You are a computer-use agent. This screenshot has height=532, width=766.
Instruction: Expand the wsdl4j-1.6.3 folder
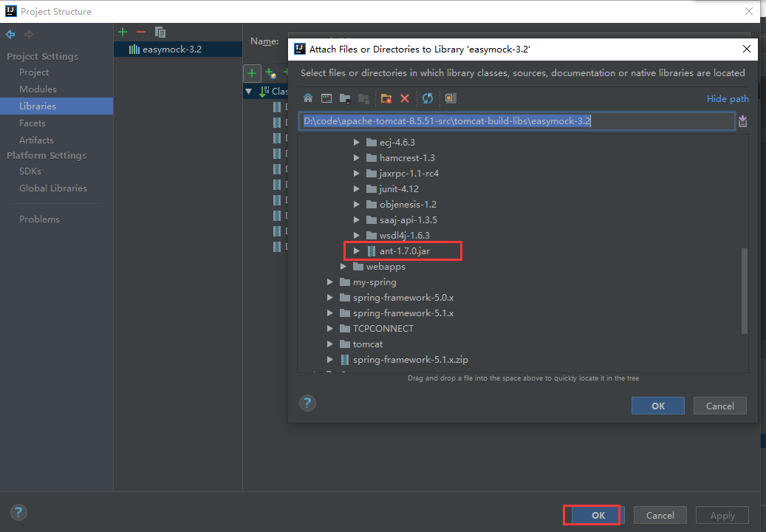357,236
